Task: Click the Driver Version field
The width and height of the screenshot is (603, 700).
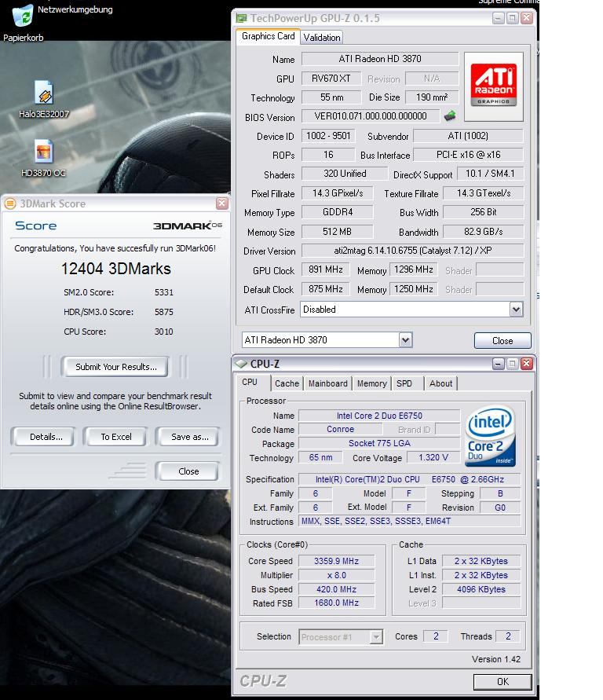Action: pos(412,251)
